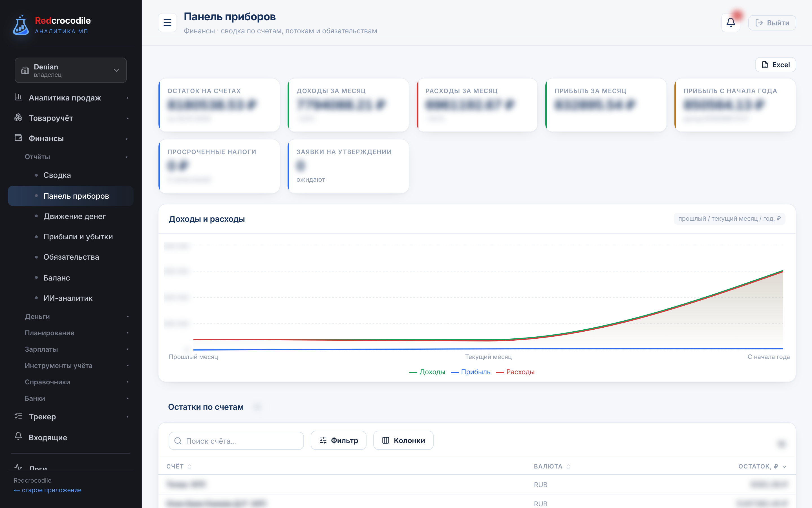Open the Denian owner account dropdown
This screenshot has height=508, width=812.
point(71,70)
